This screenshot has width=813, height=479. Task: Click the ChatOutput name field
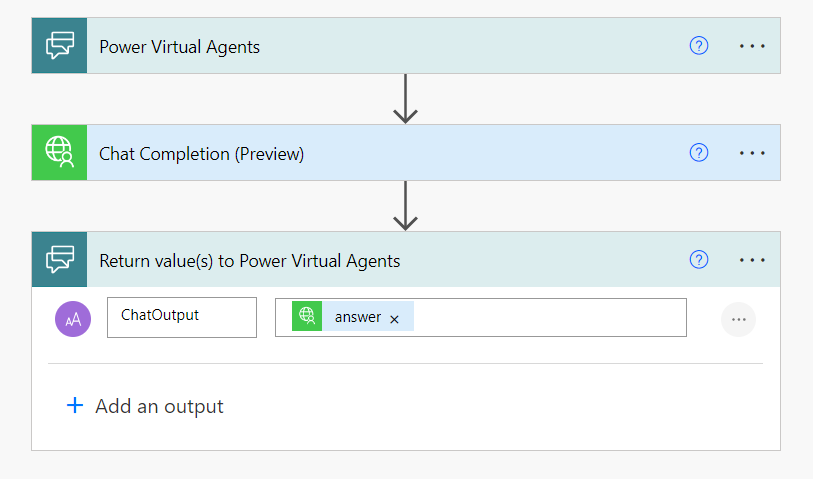tap(181, 317)
